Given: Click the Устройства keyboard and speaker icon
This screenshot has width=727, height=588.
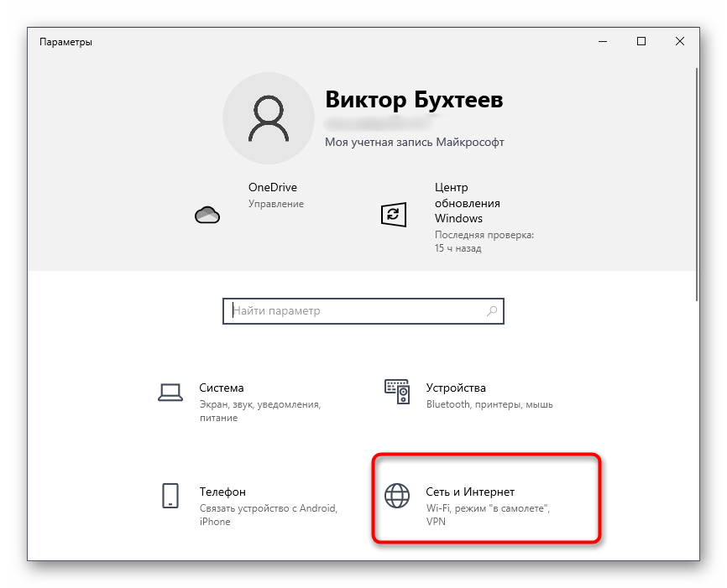Looking at the screenshot, I should [397, 392].
